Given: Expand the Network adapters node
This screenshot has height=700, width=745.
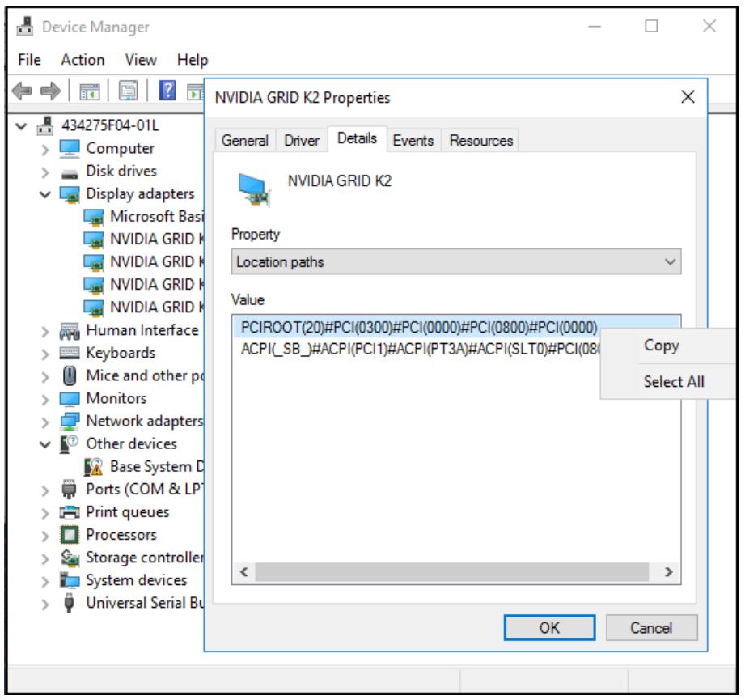Looking at the screenshot, I should pos(45,422).
